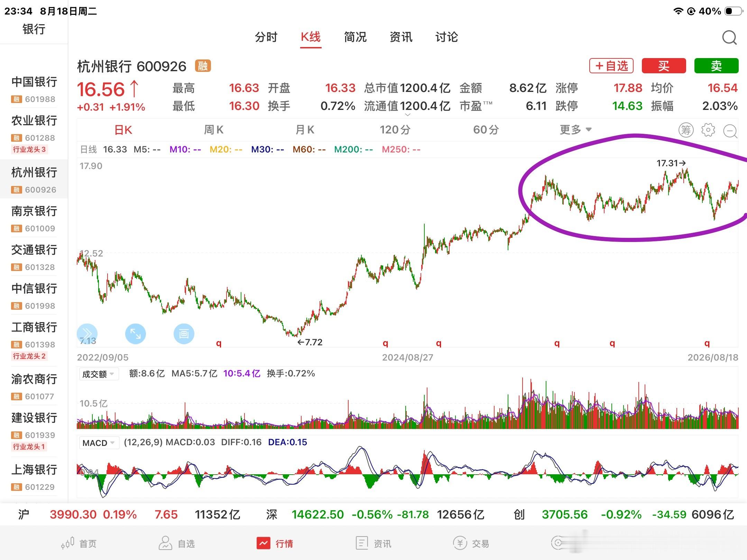Image resolution: width=747 pixels, height=560 pixels.
Task: Switch chart period to 月K
Action: click(305, 130)
